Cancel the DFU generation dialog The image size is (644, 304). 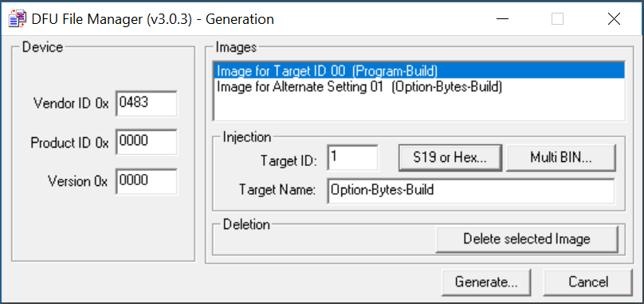point(588,282)
